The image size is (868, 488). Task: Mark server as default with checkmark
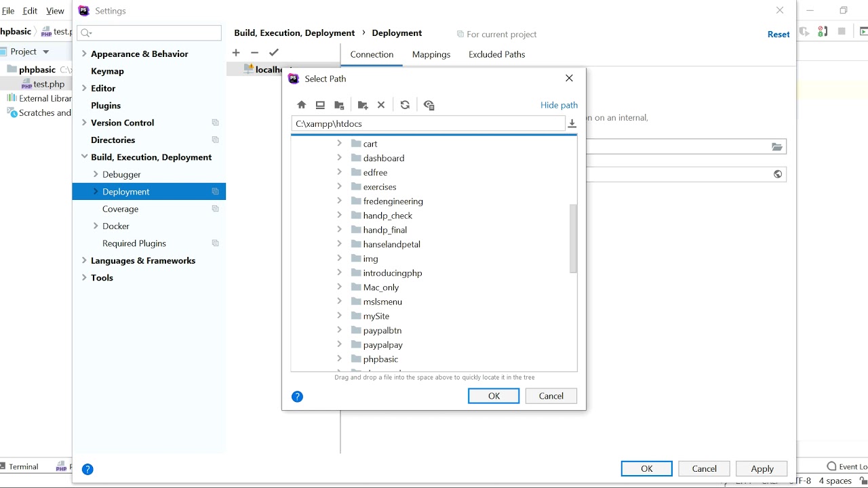274,52
